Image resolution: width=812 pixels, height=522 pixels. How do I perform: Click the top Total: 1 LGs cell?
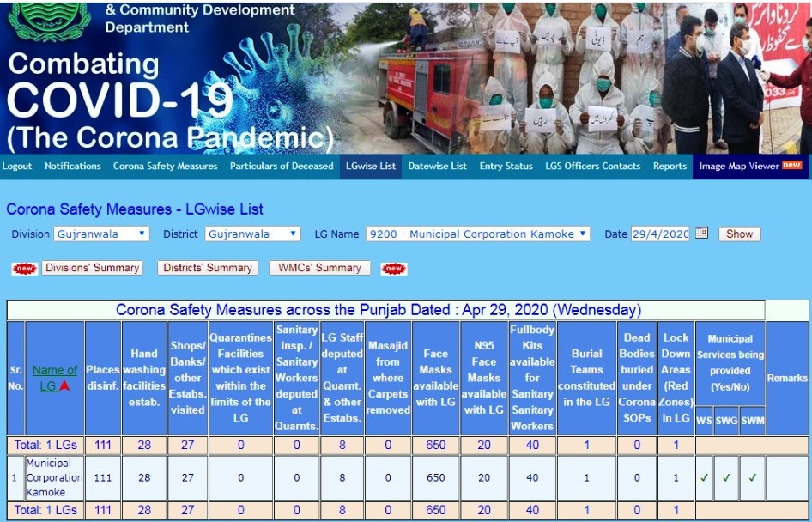click(x=45, y=445)
